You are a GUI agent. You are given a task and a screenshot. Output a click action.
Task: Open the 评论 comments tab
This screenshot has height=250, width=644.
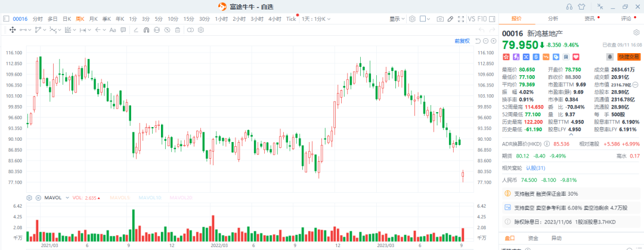click(x=626, y=18)
